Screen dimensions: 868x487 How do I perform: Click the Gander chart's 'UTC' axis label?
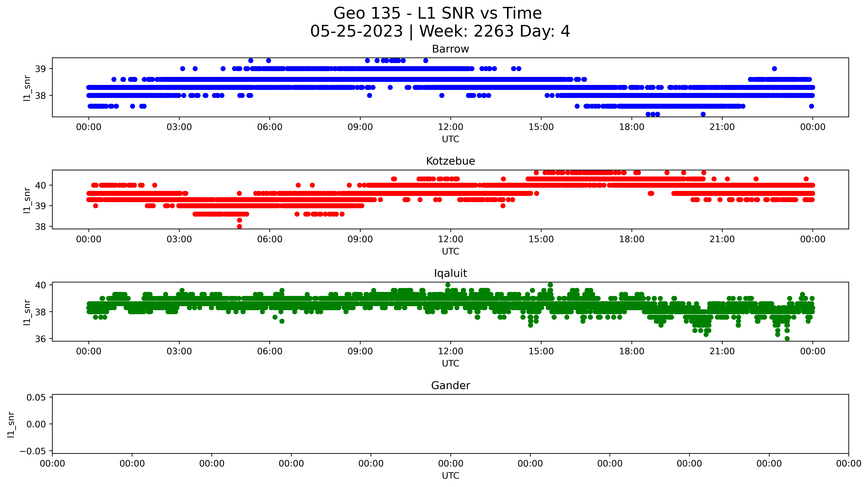click(451, 476)
